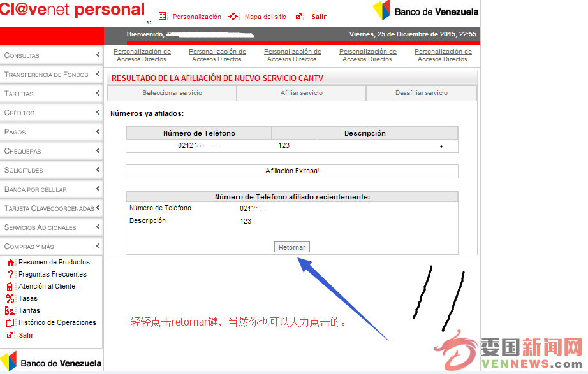Open the Histórico de Operaciones link
588x374 pixels.
coord(57,322)
